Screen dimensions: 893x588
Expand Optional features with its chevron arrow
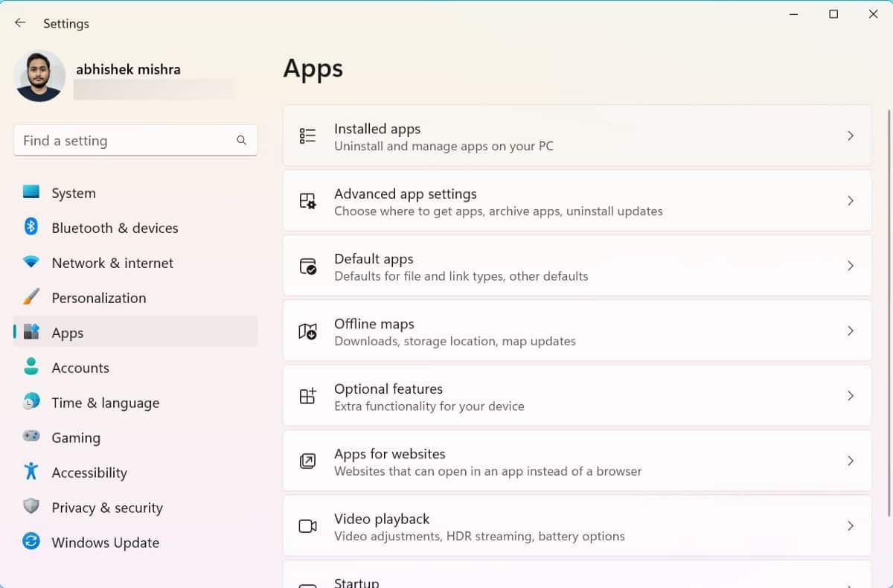point(850,396)
